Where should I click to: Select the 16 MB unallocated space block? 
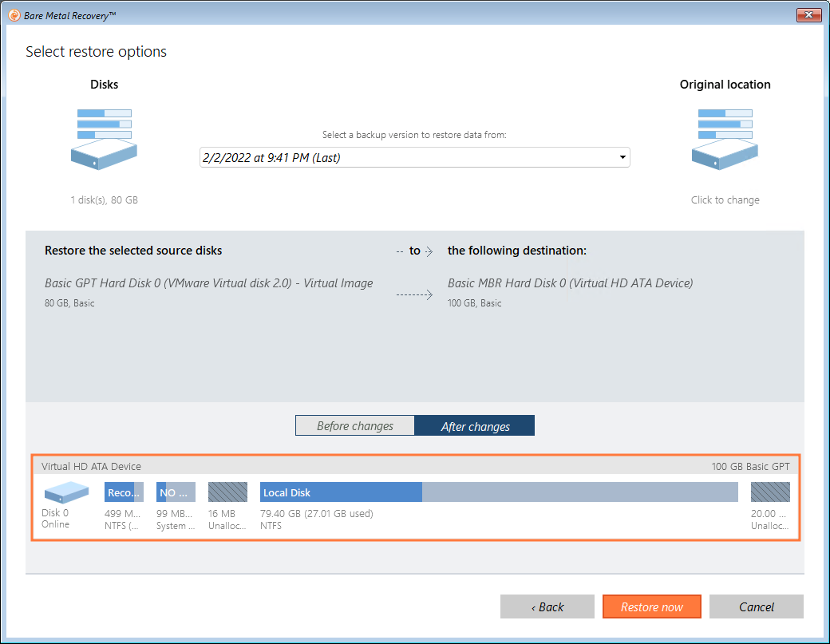point(227,492)
